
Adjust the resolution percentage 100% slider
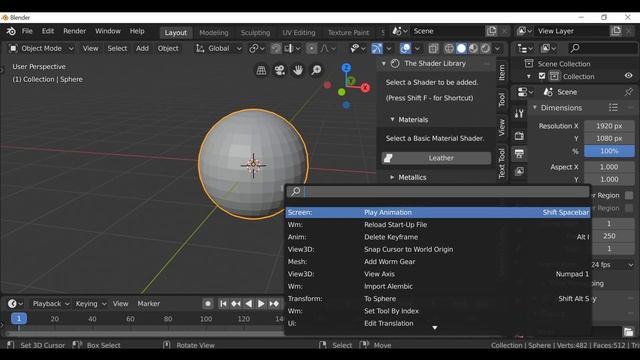(x=609, y=151)
